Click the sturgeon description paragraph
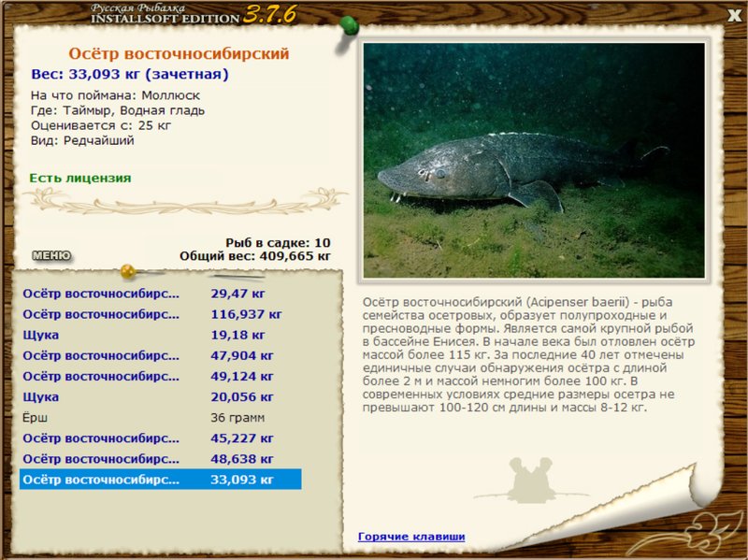 pyautogui.click(x=528, y=355)
